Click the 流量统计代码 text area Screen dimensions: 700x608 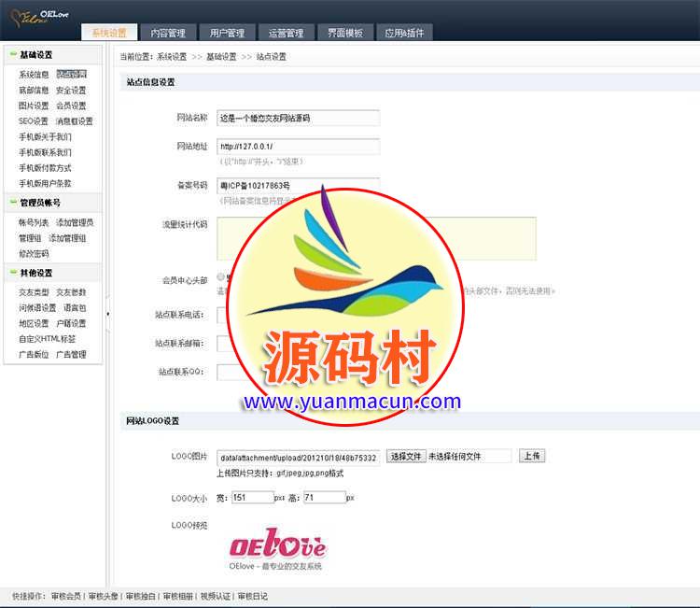(x=376, y=238)
